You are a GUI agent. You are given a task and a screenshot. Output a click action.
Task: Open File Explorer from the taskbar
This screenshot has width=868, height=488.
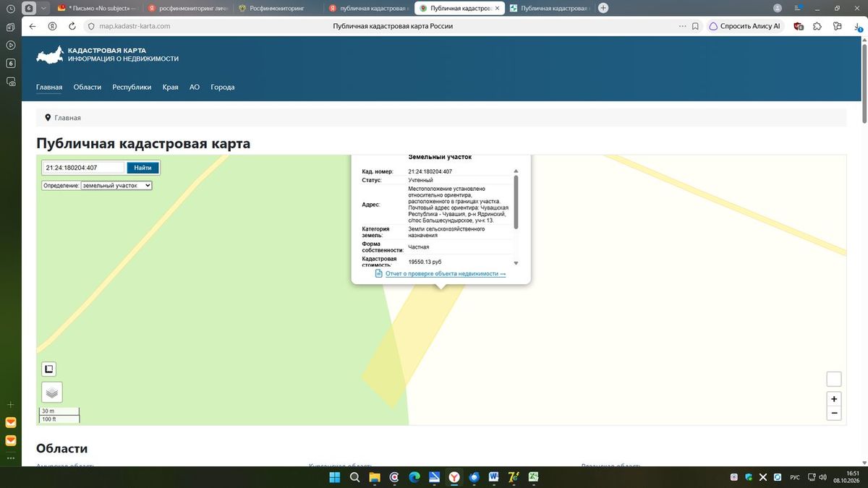[375, 477]
